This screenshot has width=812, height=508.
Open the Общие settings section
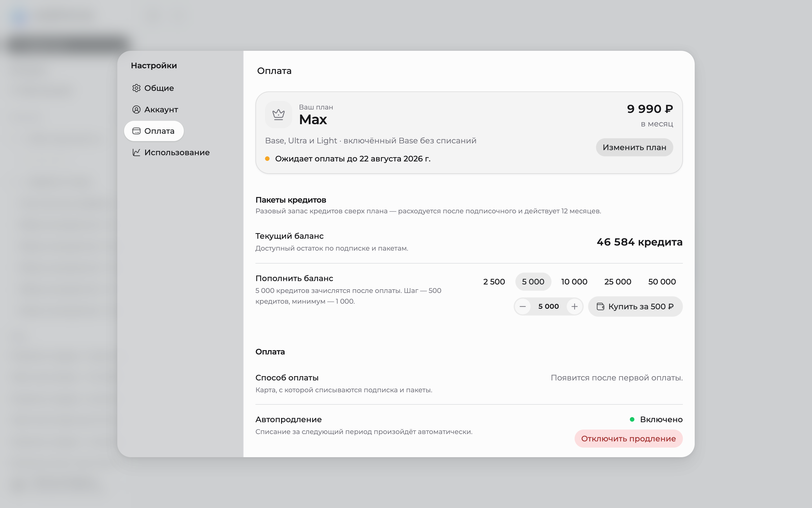(153, 88)
